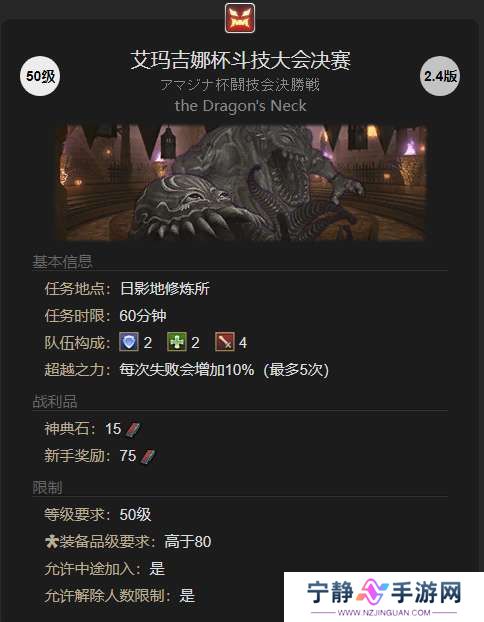The width and height of the screenshot is (484, 622).
Task: Click the green healer cross icon
Action: [x=177, y=342]
